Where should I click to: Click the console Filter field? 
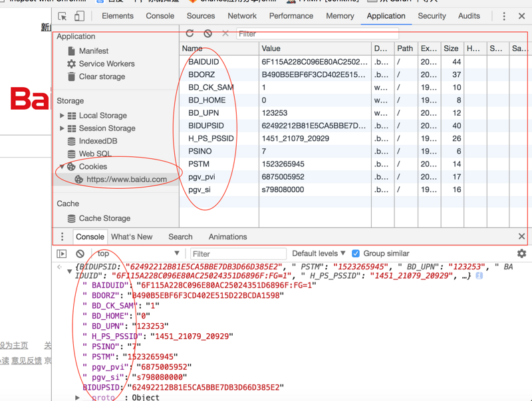coord(238,254)
